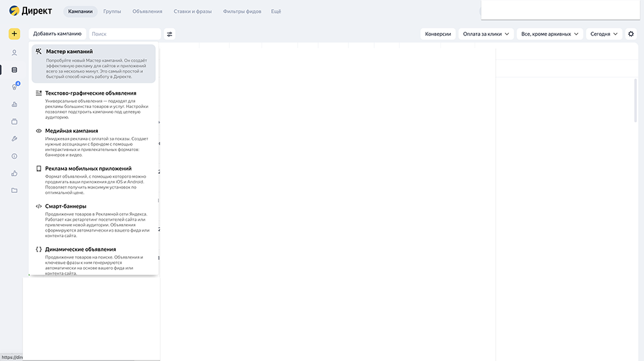
Task: Open the info circle sidebar icon
Action: (14, 156)
